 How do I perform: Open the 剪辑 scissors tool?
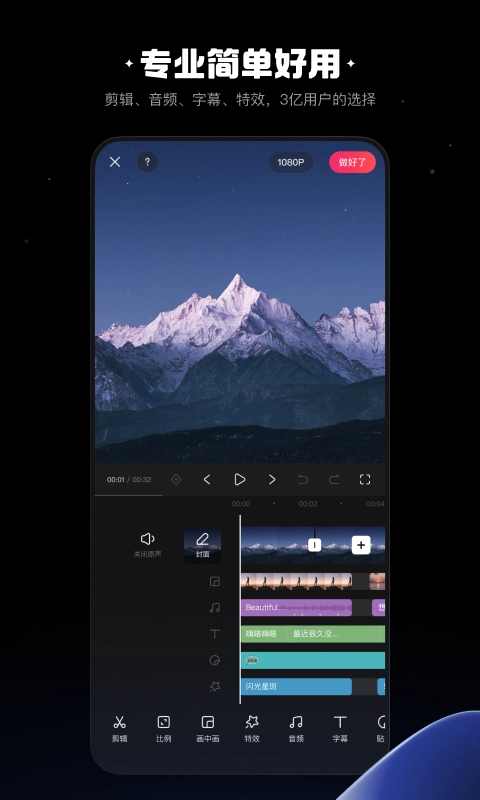pyautogui.click(x=119, y=729)
